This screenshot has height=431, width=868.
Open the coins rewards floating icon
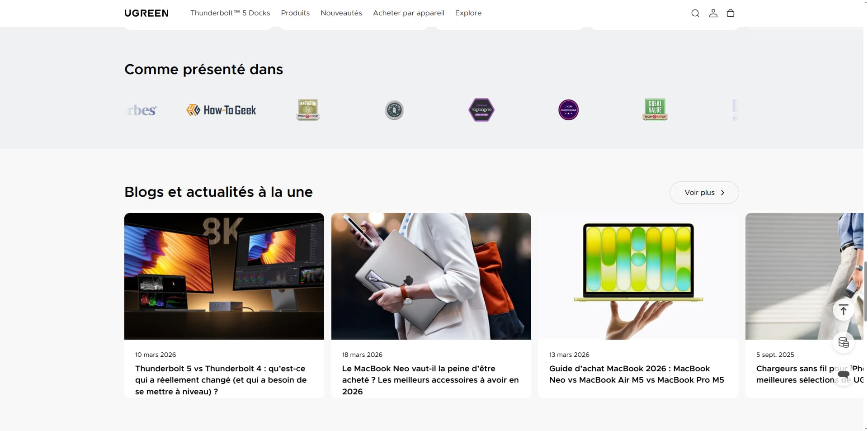point(843,342)
